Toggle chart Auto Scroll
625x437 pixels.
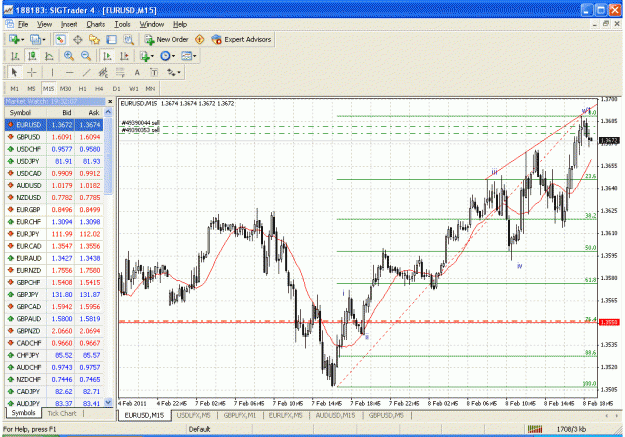107,56
